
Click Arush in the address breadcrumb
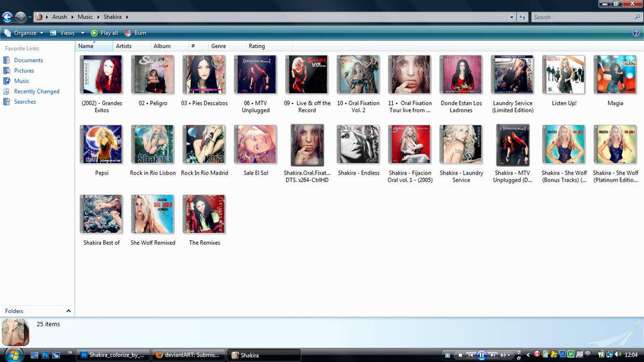point(59,17)
